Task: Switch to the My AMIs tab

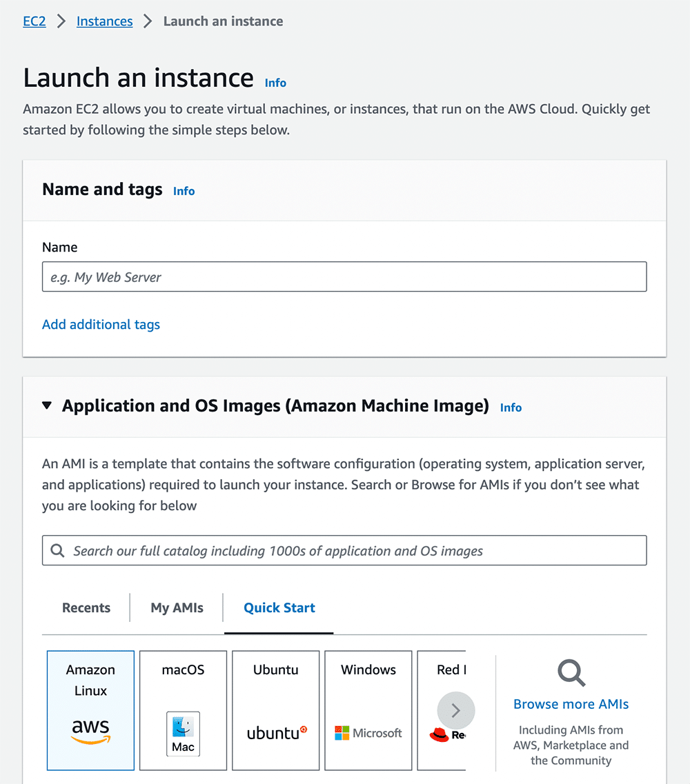Action: tap(176, 607)
